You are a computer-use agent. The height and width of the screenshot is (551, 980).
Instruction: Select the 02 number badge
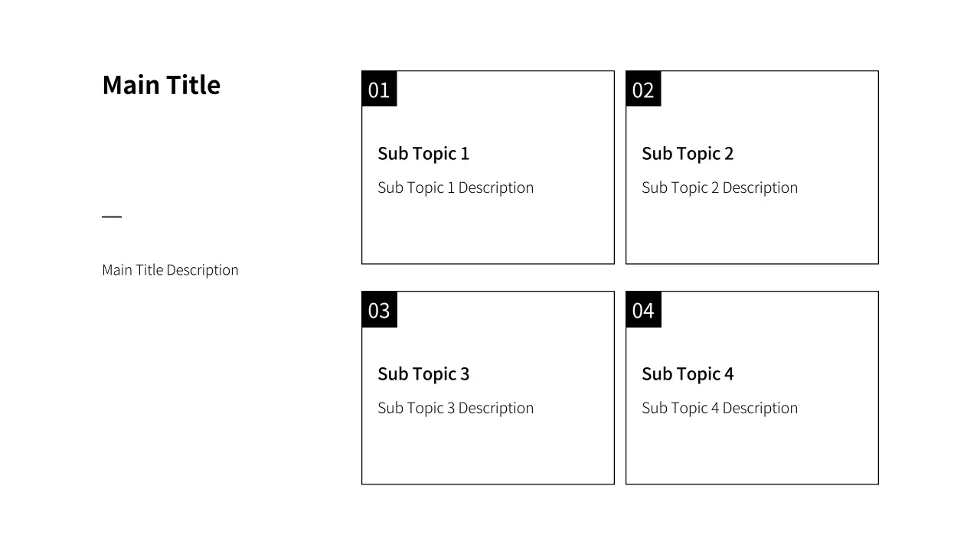click(x=643, y=90)
